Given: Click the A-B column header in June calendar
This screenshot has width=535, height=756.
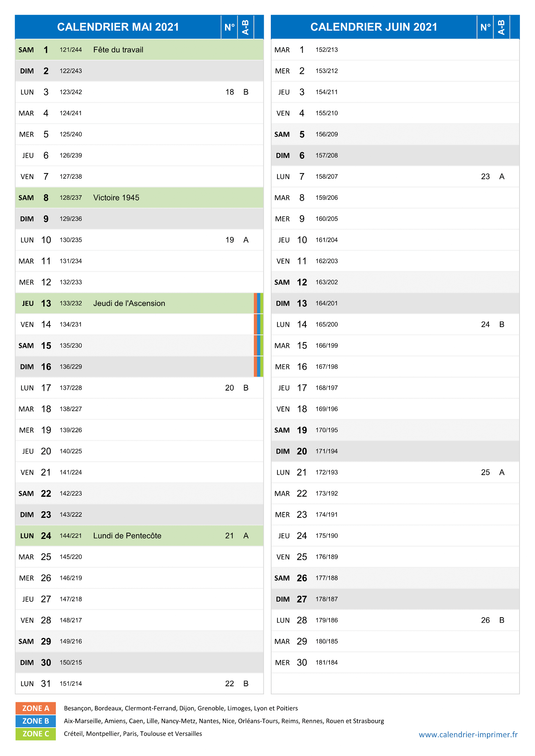Looking at the screenshot, I should pos(501,27).
